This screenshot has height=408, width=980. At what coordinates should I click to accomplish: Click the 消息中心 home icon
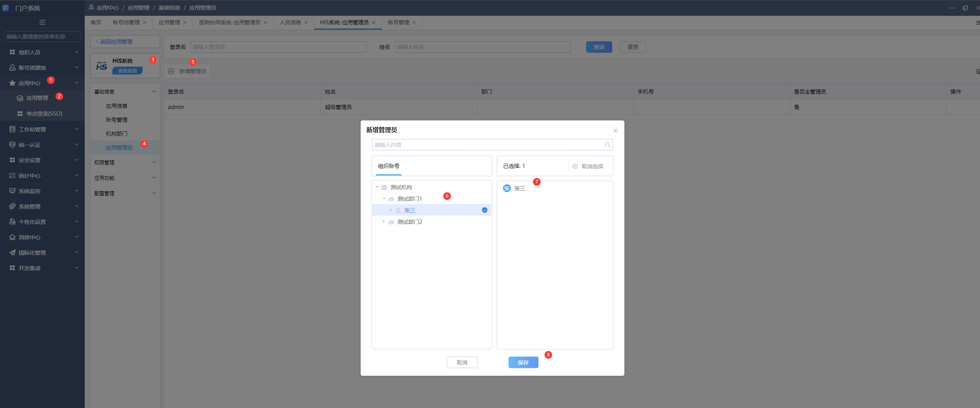click(12, 237)
